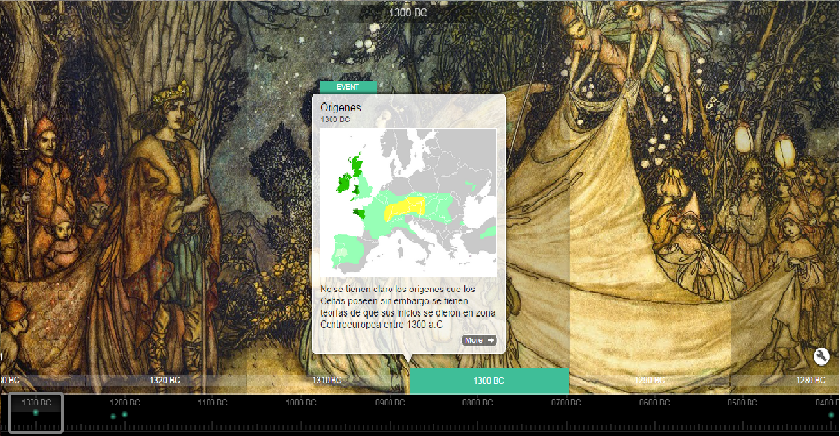This screenshot has width=840, height=436.
Task: Jump to 1280 BC on date band
Action: tap(811, 380)
